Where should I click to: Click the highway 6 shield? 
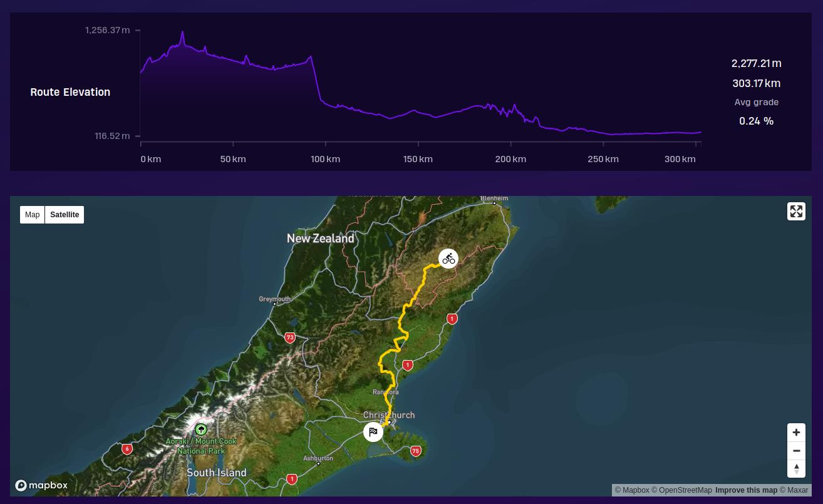(x=127, y=449)
